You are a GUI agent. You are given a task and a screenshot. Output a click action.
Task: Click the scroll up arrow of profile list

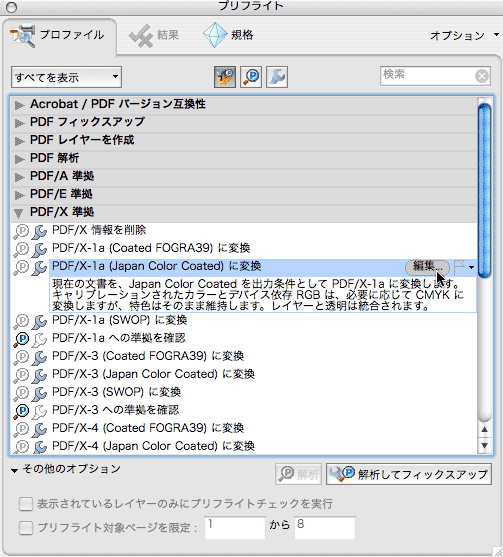point(485,429)
